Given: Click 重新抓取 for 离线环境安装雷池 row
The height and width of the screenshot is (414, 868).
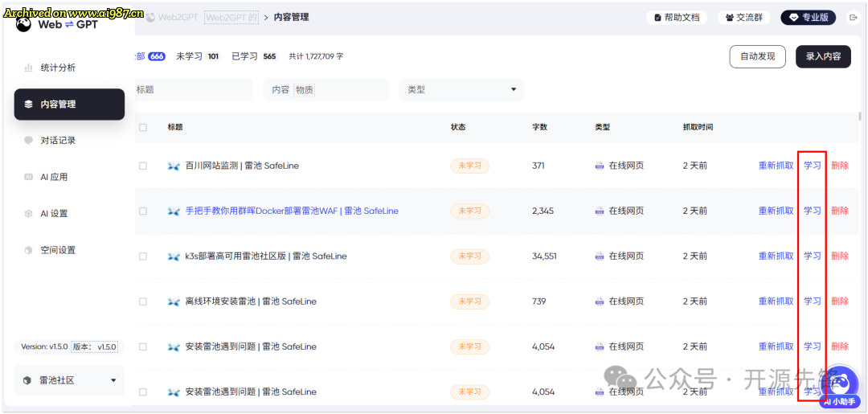Looking at the screenshot, I should (x=776, y=301).
